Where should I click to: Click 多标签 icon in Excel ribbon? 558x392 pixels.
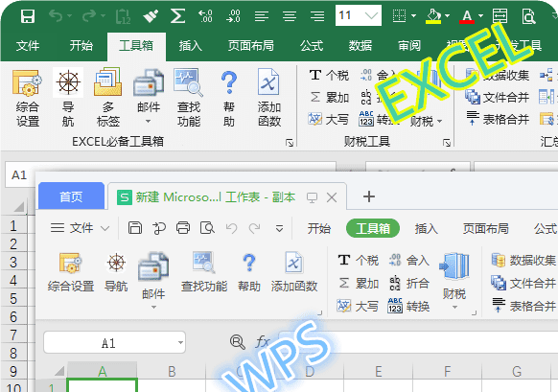coord(107,82)
